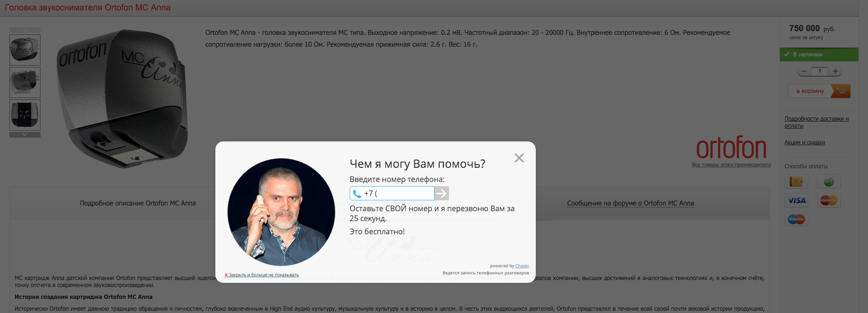Click the phone handset icon in input
This screenshot has width=868, height=313.
pos(357,193)
